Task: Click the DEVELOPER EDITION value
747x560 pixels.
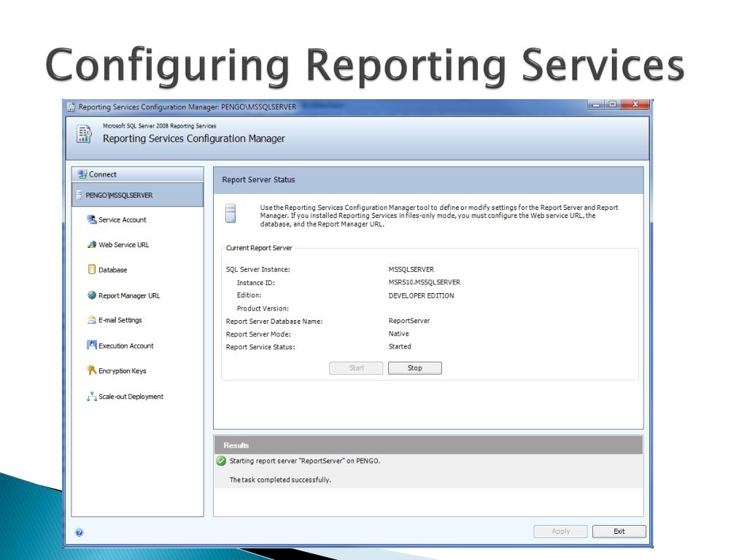Action: 421,296
